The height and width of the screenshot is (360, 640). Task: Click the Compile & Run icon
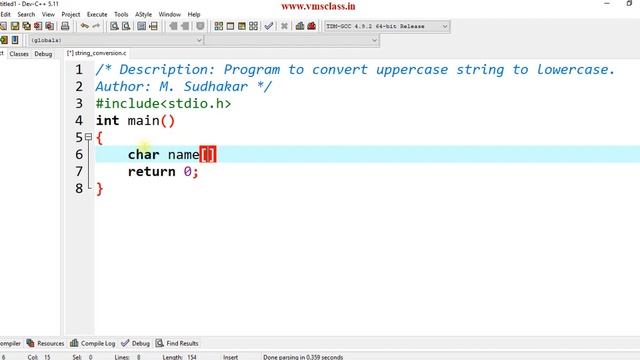coord(242,26)
